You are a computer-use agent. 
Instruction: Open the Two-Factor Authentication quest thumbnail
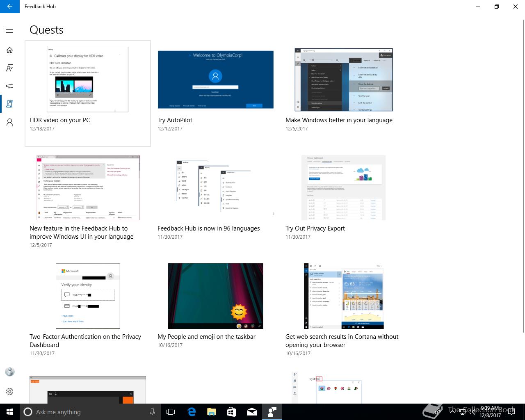[x=88, y=296]
